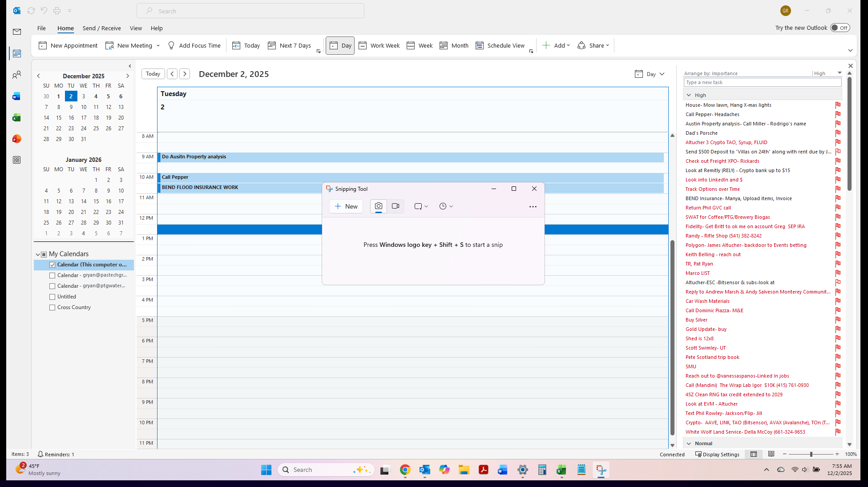Open the Add calendar dropdown
868x487 pixels.
556,45
